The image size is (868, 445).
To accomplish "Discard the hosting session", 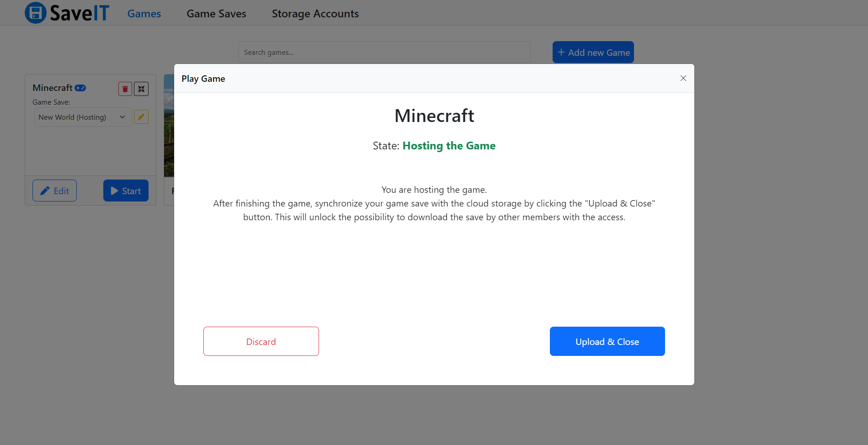I will 261,341.
